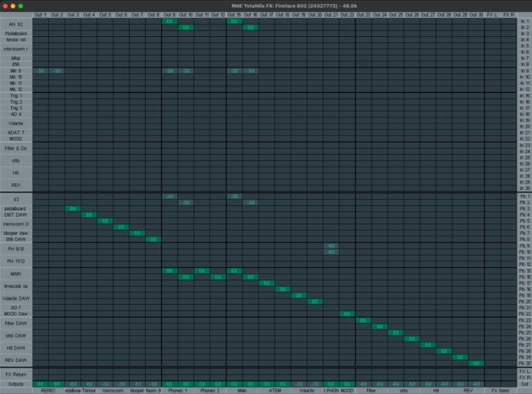Click the otto input row label
The height and width of the screenshot is (394, 532).
coord(16,161)
